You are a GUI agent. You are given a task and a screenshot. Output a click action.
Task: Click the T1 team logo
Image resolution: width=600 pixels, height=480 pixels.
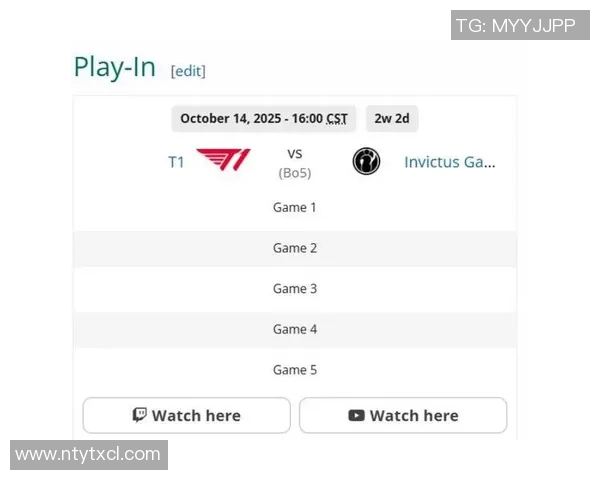tap(224, 161)
